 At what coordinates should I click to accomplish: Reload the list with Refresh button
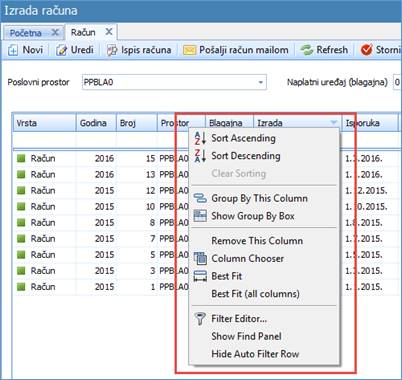coord(324,50)
